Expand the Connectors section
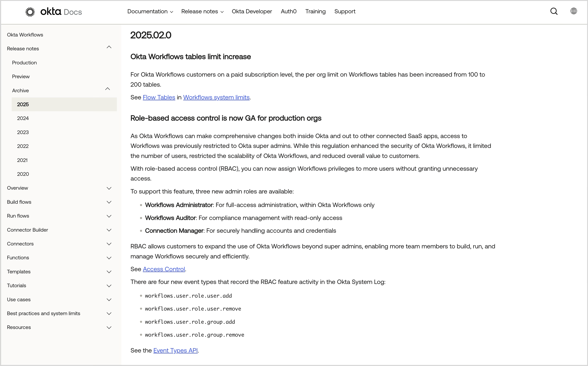Image resolution: width=588 pixels, height=366 pixels. (x=109, y=244)
